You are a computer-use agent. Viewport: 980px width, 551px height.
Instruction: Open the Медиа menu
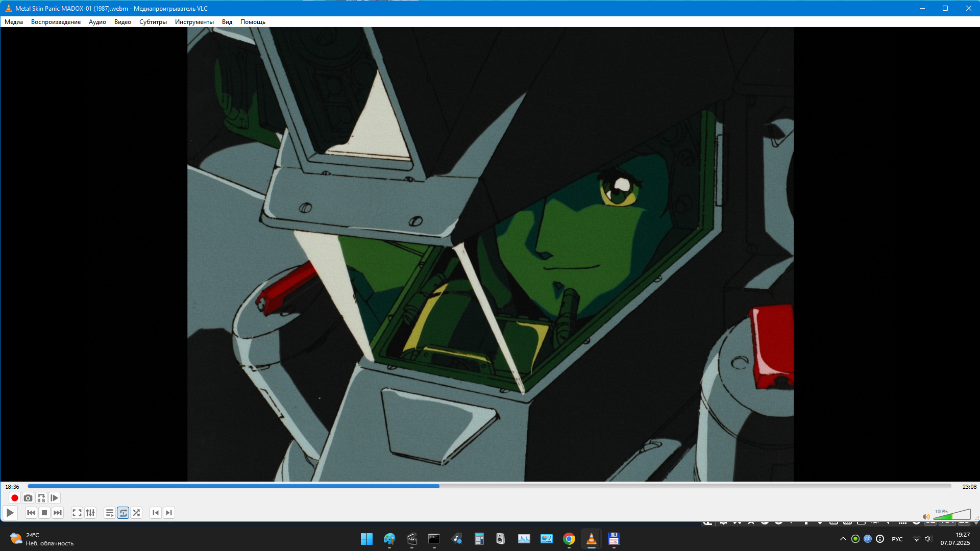pos(14,22)
